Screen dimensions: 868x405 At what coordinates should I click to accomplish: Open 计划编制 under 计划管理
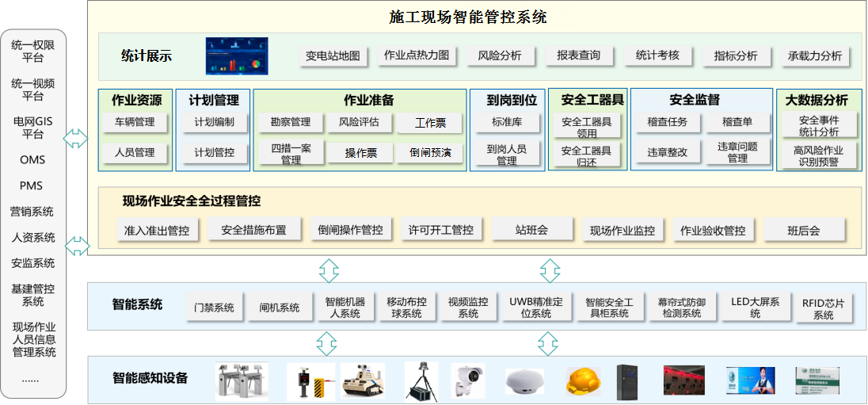[214, 122]
